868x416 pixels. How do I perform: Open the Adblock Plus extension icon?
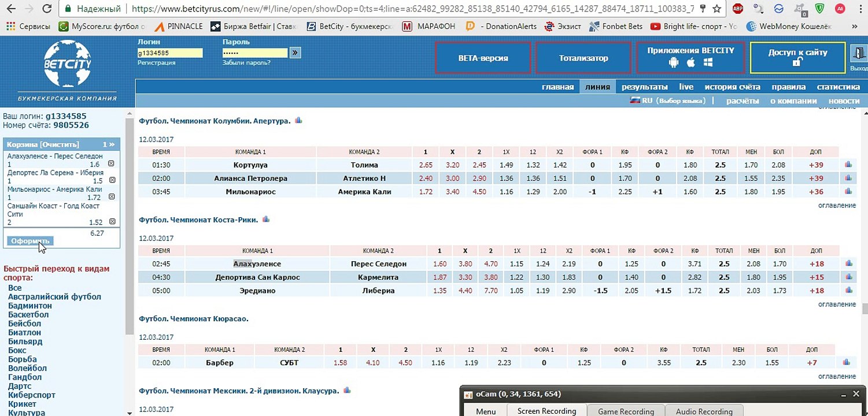pos(738,9)
